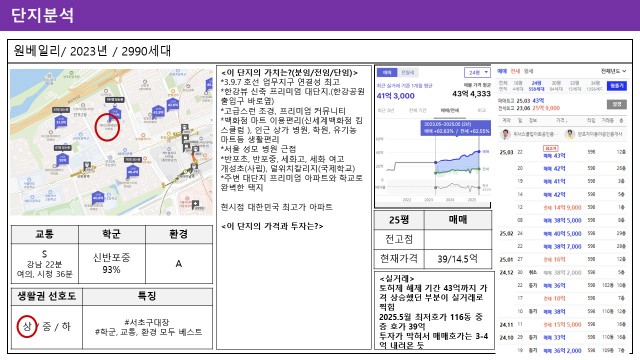Click the empty 전고점 value cell

(x=458, y=239)
